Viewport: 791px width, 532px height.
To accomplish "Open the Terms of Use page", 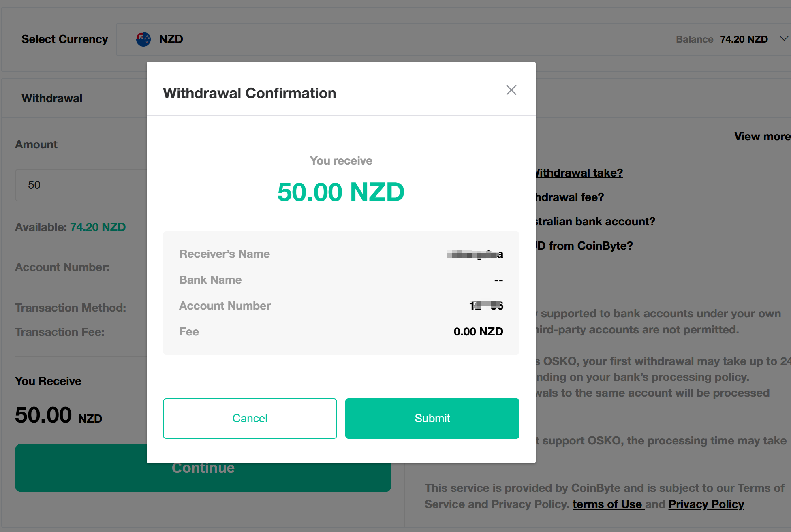I will (607, 504).
